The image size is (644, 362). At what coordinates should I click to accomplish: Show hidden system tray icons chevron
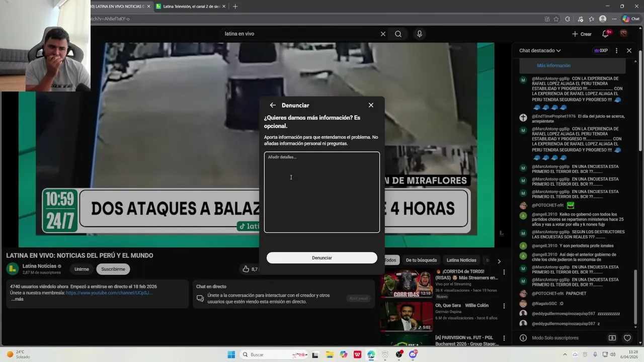coord(565,354)
